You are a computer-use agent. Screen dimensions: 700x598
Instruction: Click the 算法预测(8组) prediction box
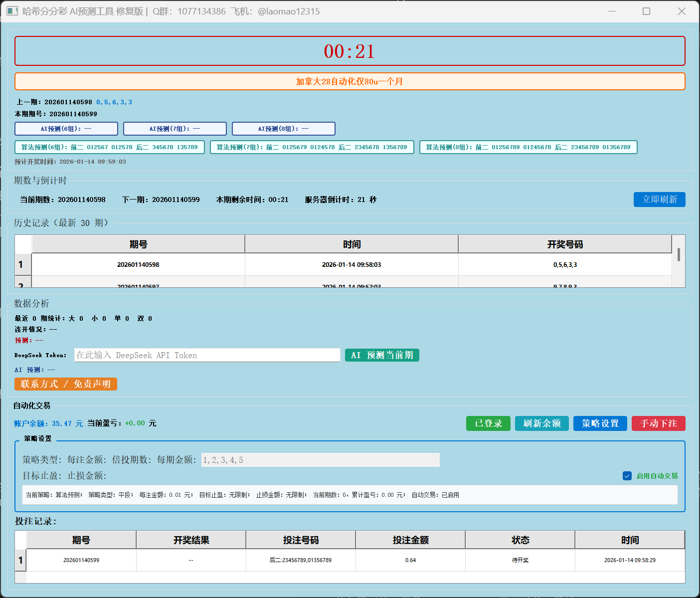point(528,147)
